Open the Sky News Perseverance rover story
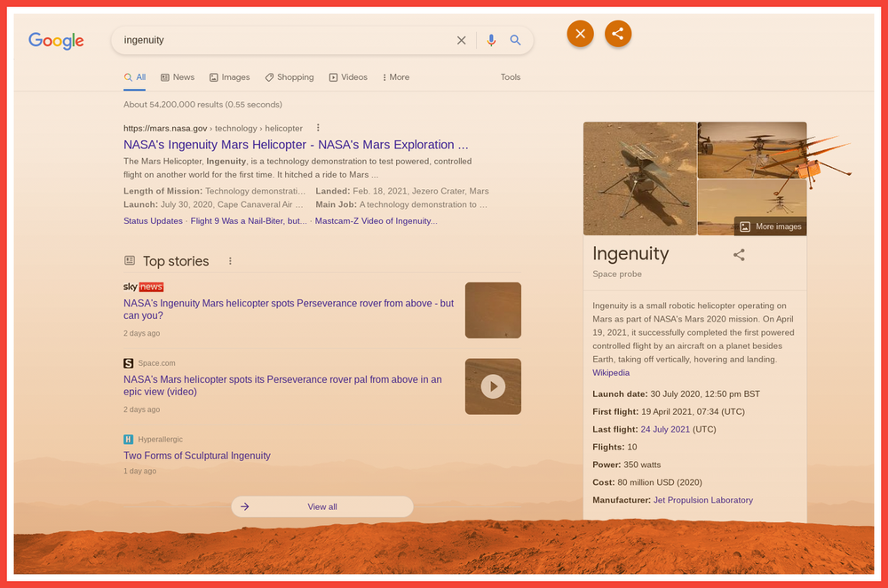 tap(289, 309)
